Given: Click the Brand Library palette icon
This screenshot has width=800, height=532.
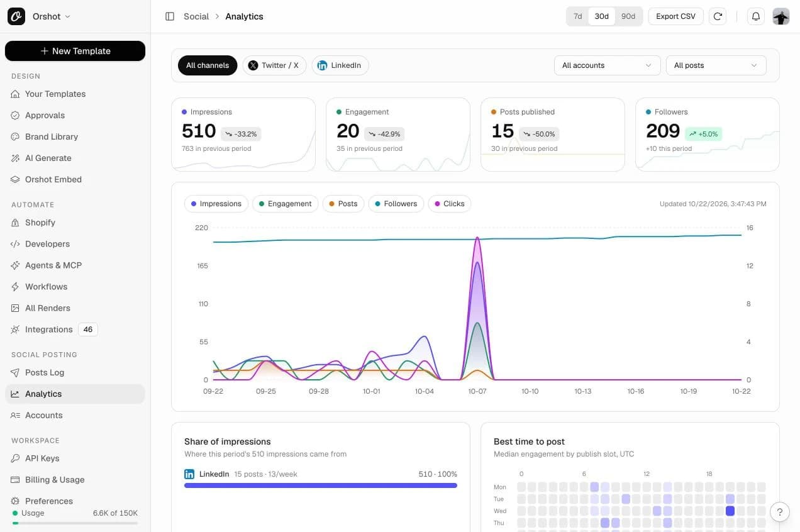Looking at the screenshot, I should [x=16, y=136].
